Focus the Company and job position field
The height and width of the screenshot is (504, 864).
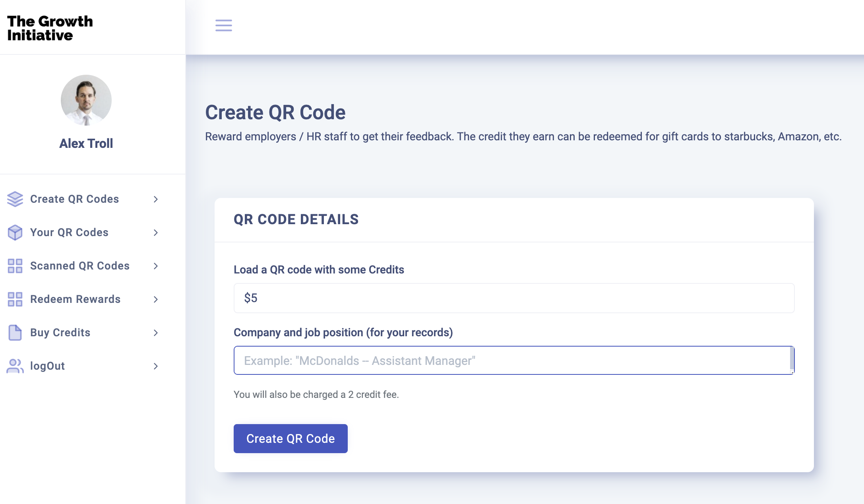514,361
